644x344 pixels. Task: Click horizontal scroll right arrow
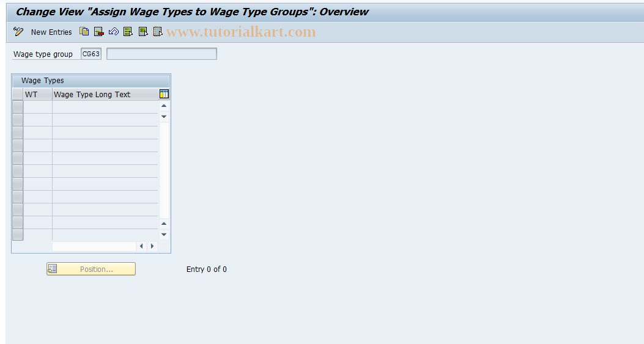152,246
